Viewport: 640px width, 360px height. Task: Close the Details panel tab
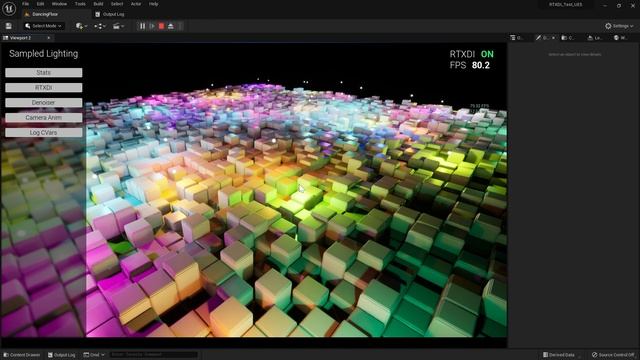pyautogui.click(x=553, y=38)
